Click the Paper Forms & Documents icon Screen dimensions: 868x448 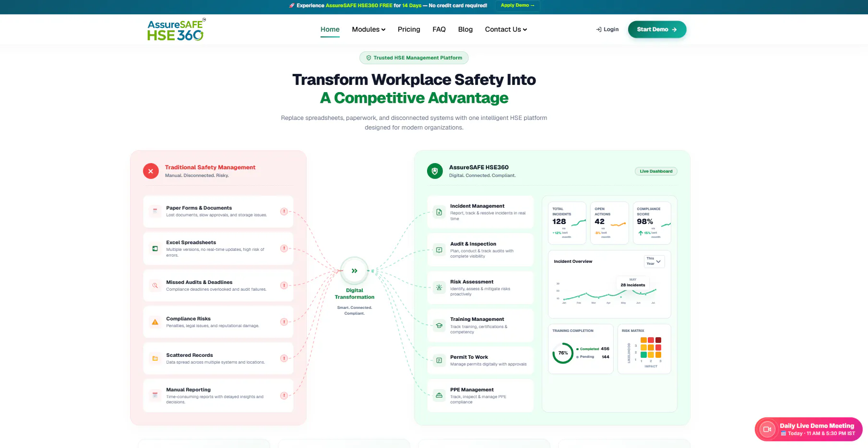point(155,211)
